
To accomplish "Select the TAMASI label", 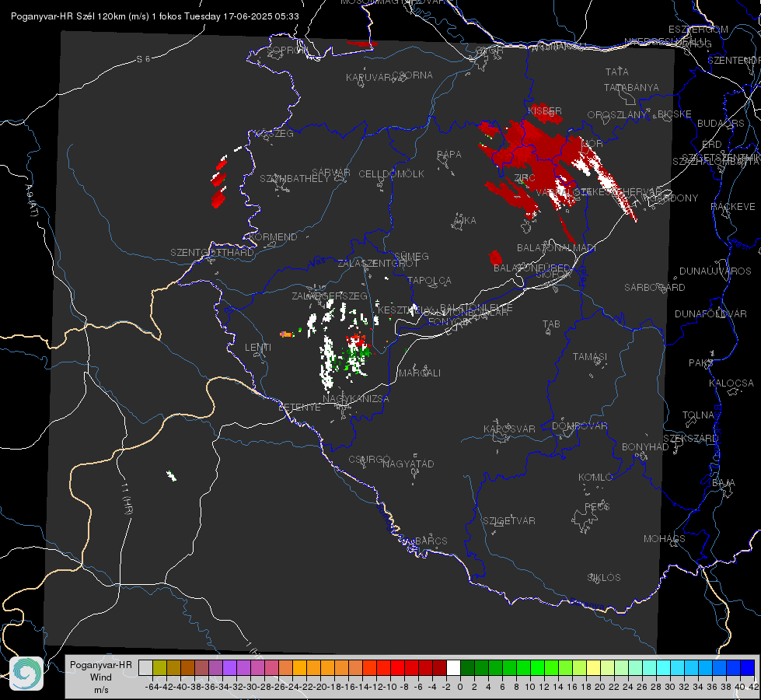I will 590,357.
